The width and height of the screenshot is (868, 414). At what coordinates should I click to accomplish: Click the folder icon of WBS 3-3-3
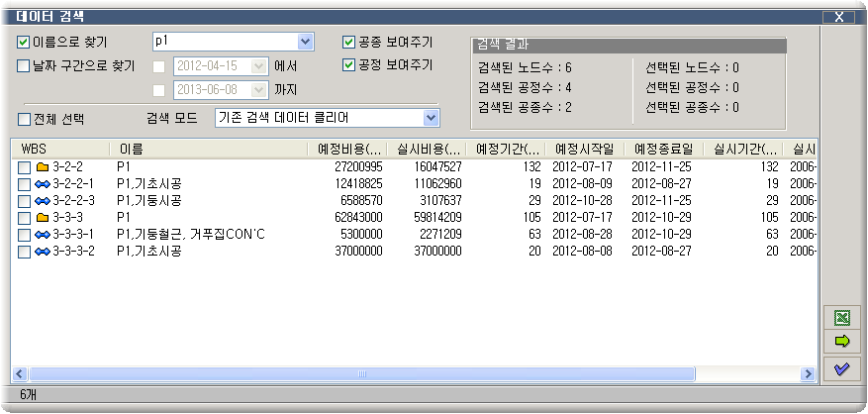[x=43, y=218]
